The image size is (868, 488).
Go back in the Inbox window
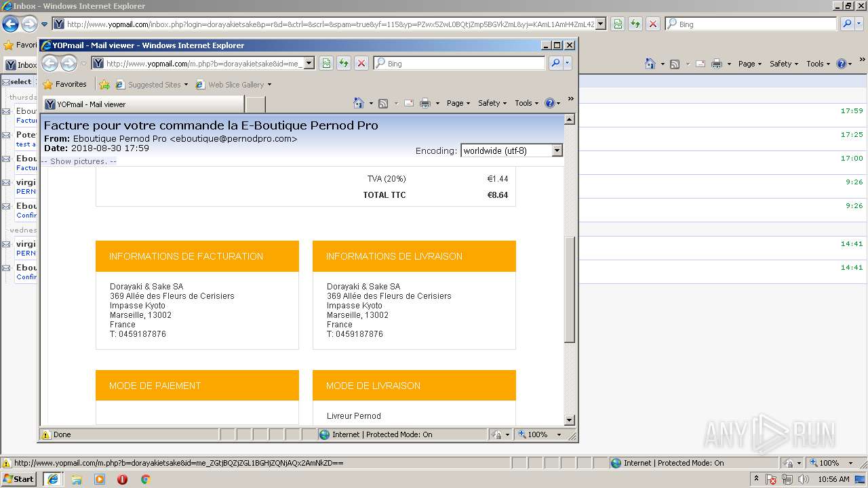click(x=10, y=24)
